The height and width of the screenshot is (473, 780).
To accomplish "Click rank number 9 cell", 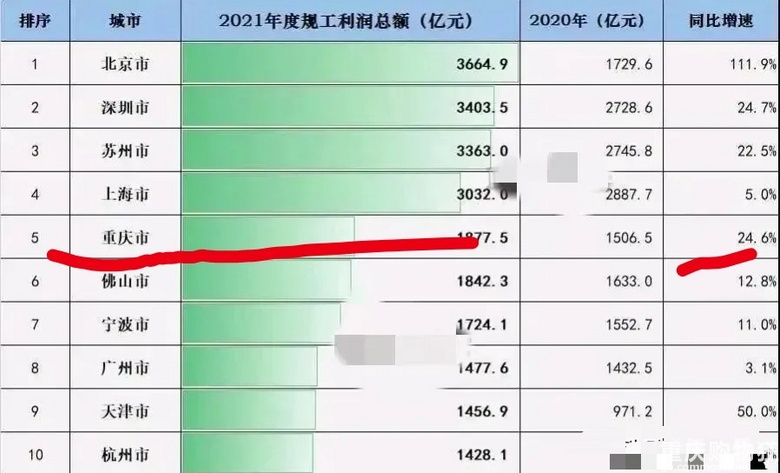I will pyautogui.click(x=35, y=411).
